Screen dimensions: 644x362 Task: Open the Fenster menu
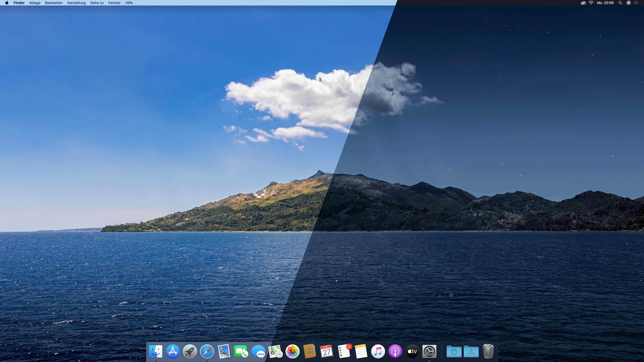[x=114, y=3]
